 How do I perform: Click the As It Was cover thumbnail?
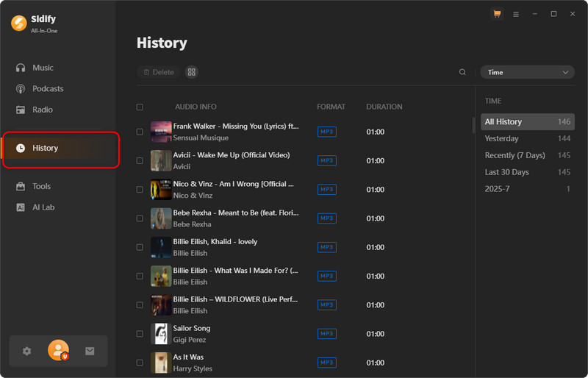pyautogui.click(x=161, y=363)
